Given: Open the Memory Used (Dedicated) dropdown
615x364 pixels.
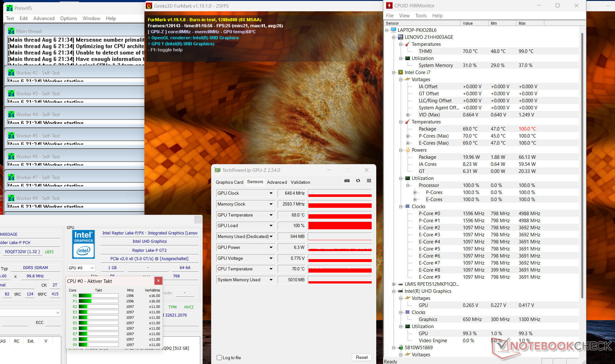Looking at the screenshot, I should (271, 236).
